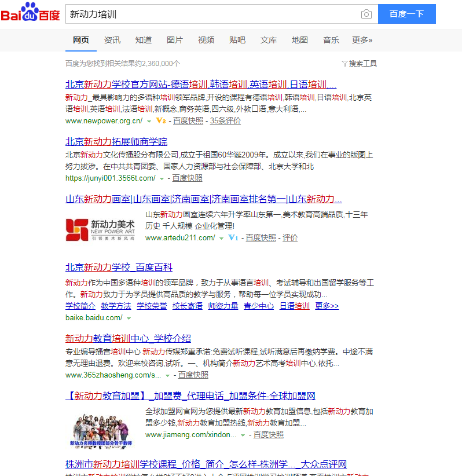Open 师资力量 sublink
The height and width of the screenshot is (476, 462).
pos(223,306)
